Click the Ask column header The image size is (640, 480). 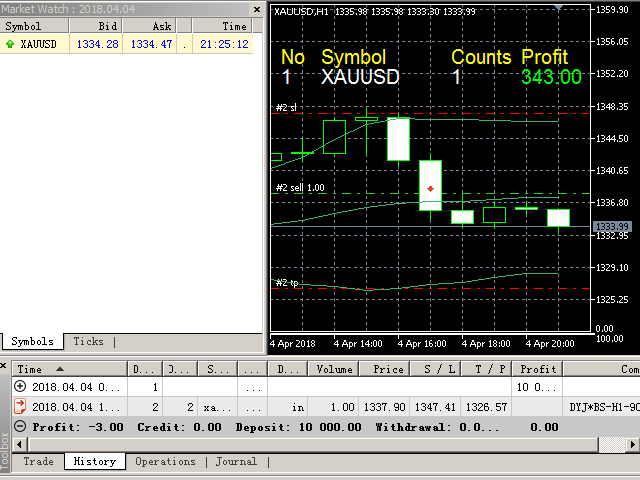(x=150, y=26)
